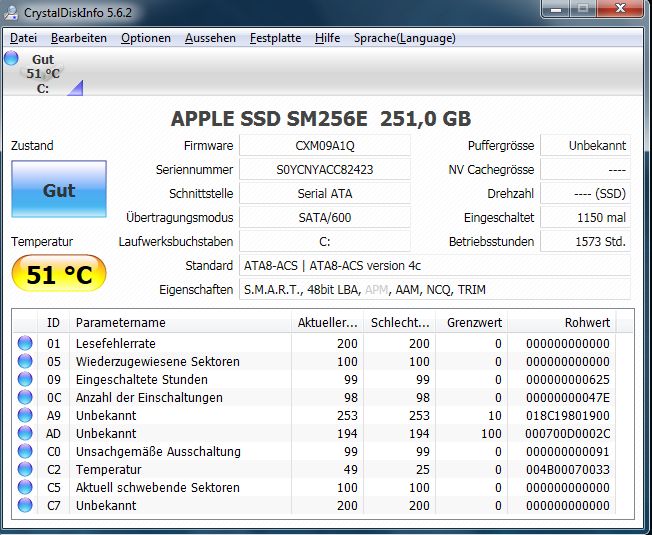Open the Hilfe menu
This screenshot has height=535, width=652.
(327, 38)
